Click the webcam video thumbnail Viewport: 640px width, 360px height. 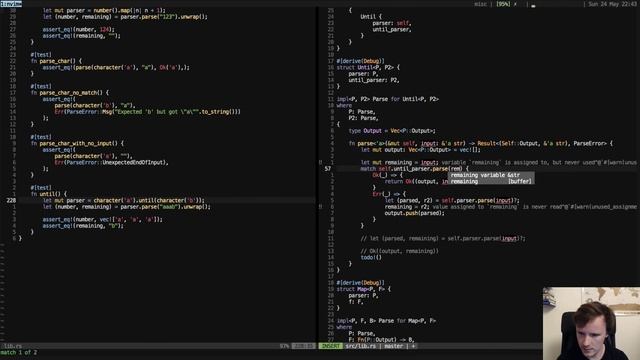click(x=591, y=324)
